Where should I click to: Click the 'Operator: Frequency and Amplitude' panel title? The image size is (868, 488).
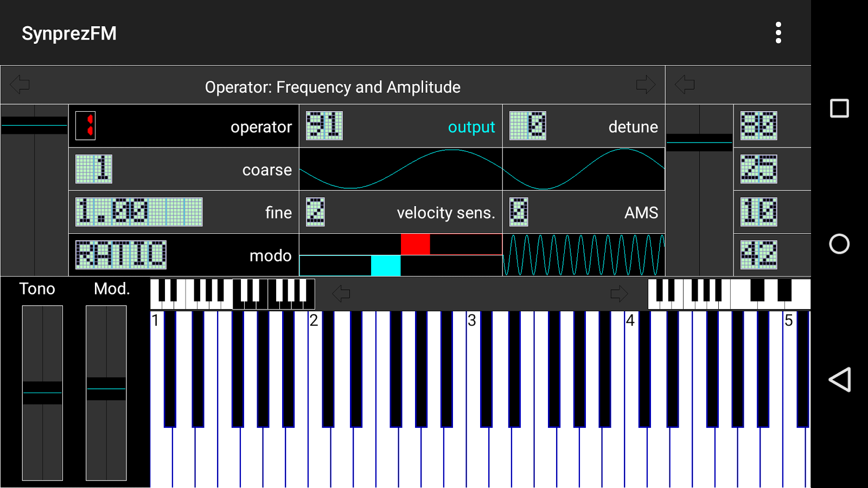tap(333, 87)
